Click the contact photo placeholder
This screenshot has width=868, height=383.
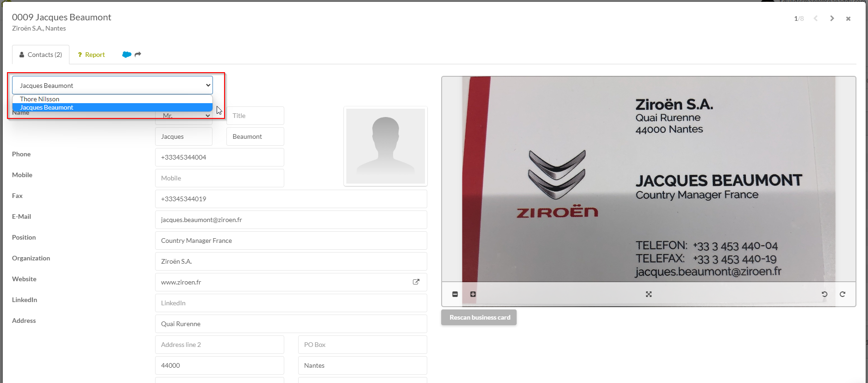click(386, 146)
